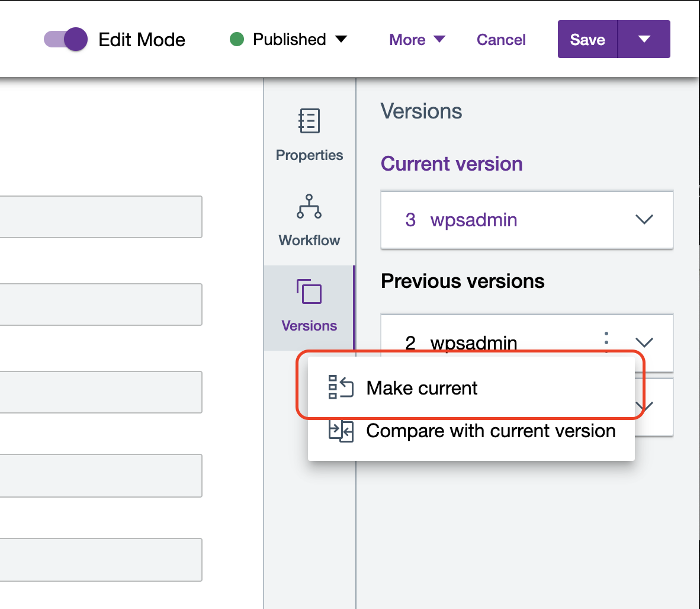Expand current version 3 wpsadmin
Viewport: 700px width, 609px height.
644,220
